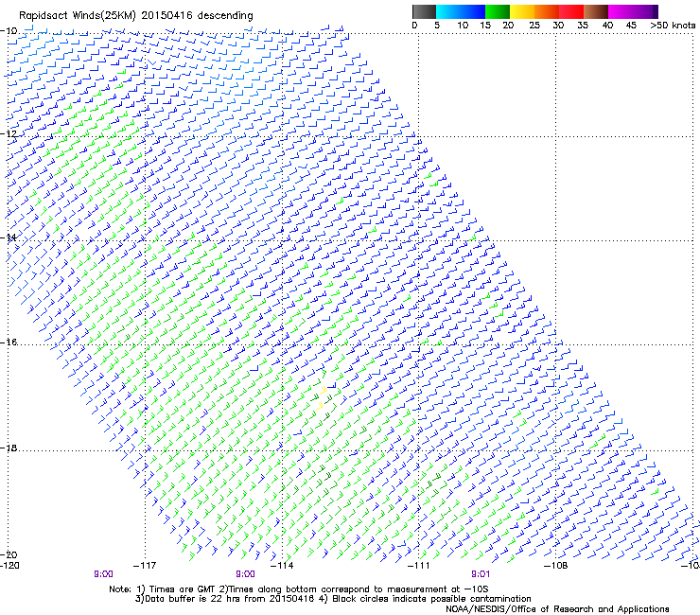This screenshot has width=700, height=615.
Task: Click the red 30-35 knots color segment
Action: 571,11
